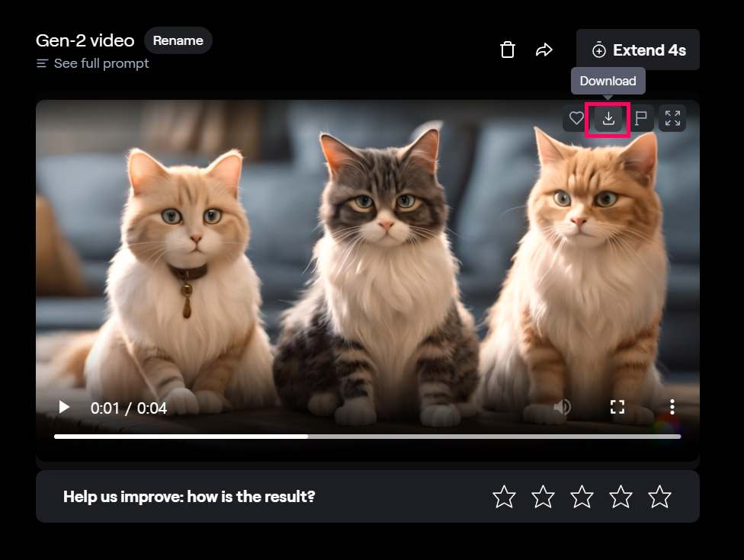Rate the result two stars
The width and height of the screenshot is (744, 560).
pyautogui.click(x=543, y=497)
